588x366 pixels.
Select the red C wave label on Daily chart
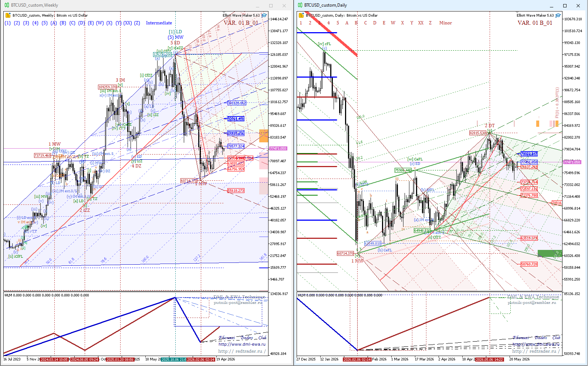(x=365, y=23)
